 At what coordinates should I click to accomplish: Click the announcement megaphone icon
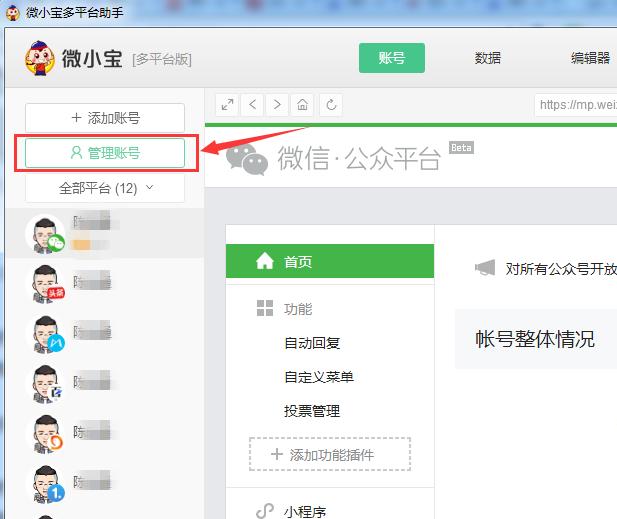[x=485, y=268]
